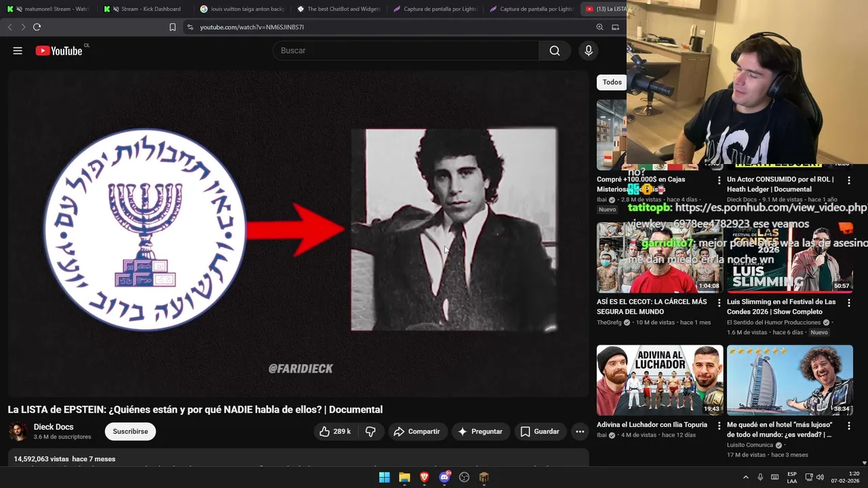Open OBS Studio from taskbar

(x=465, y=477)
